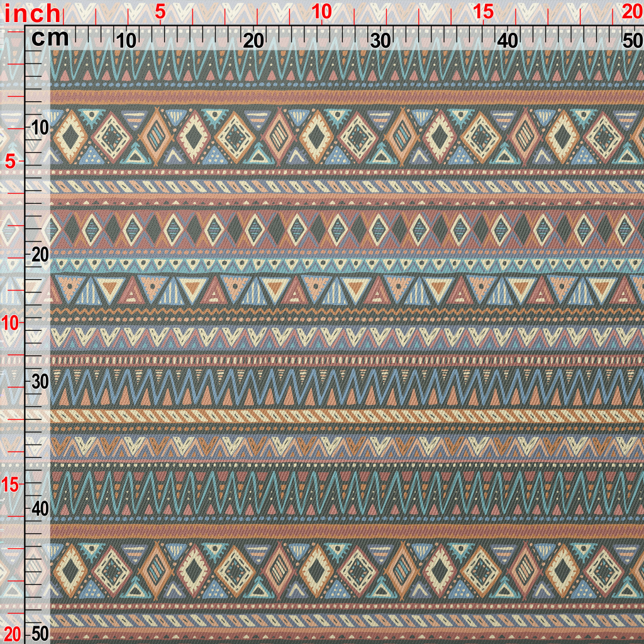Click the 20 cm label on vertical ruler

click(40, 255)
